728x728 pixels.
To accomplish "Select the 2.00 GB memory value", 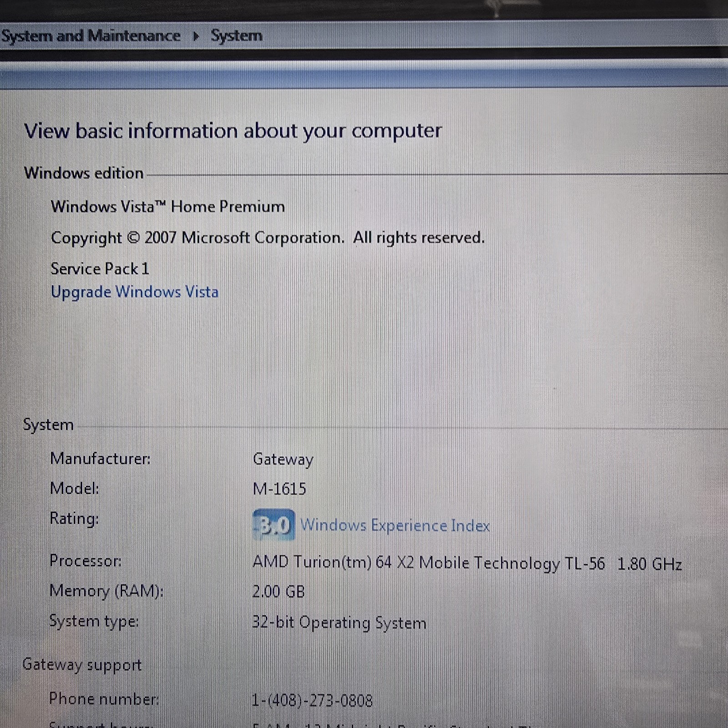I will pos(278,591).
